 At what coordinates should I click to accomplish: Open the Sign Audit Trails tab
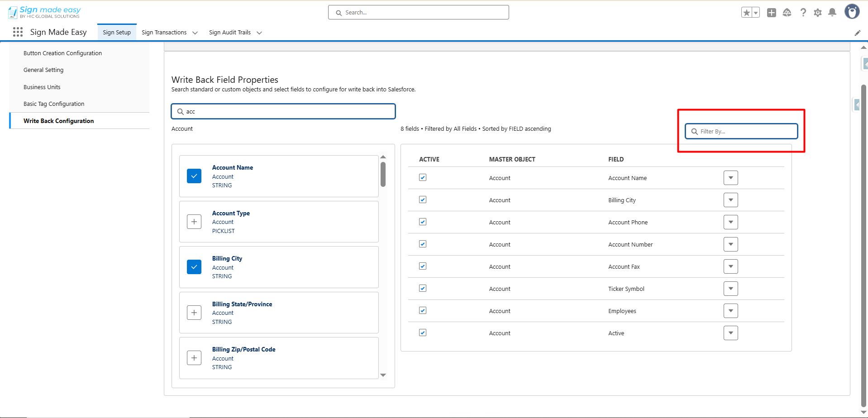click(x=230, y=33)
